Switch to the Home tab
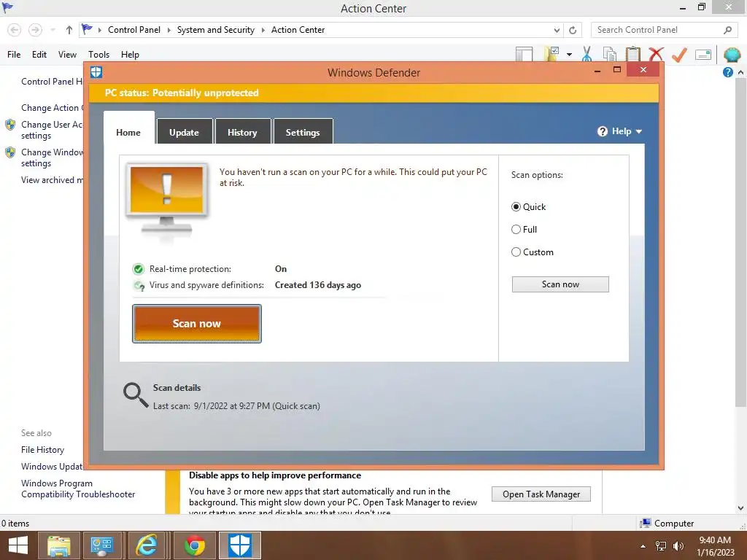Viewport: 747px width, 560px height. [x=128, y=133]
